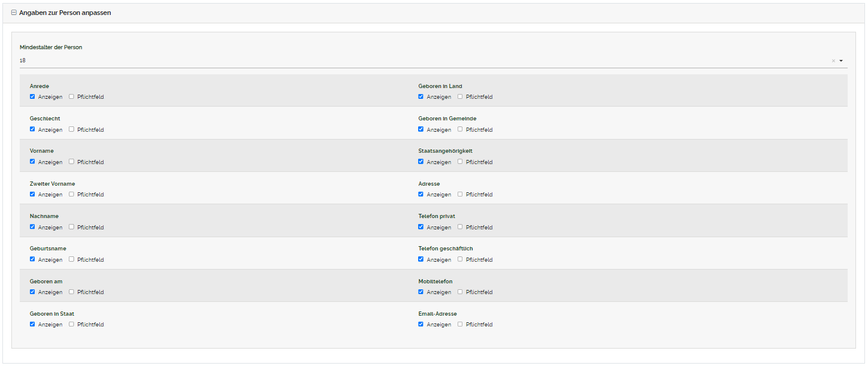Set Email-Adresse as Pflichtfeld
Viewport: 868px width, 366px height.
point(460,324)
